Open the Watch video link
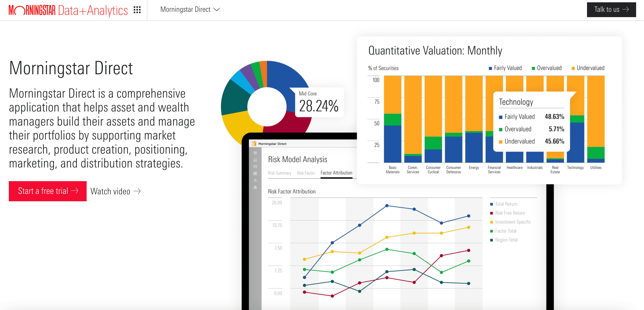644x310 pixels. pos(116,191)
